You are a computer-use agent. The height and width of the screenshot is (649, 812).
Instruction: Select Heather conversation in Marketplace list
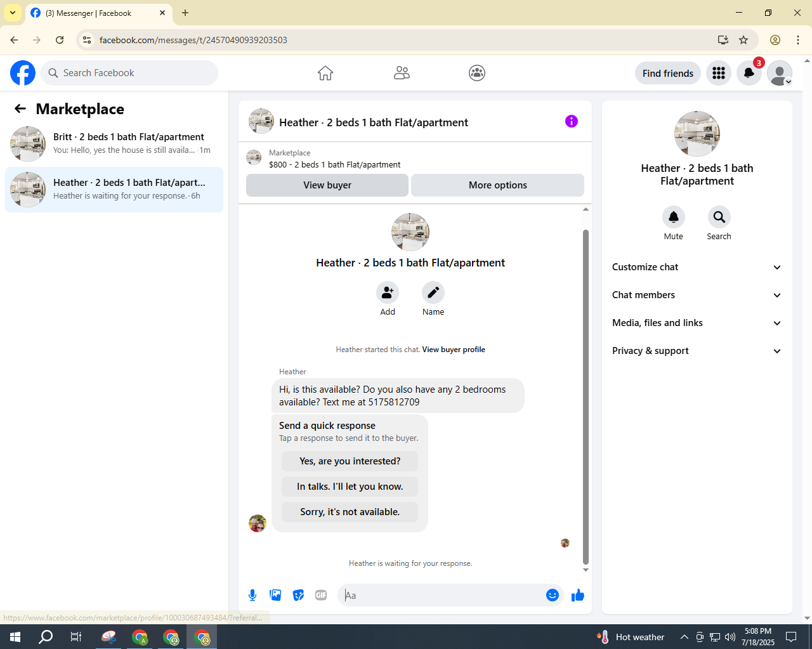114,190
